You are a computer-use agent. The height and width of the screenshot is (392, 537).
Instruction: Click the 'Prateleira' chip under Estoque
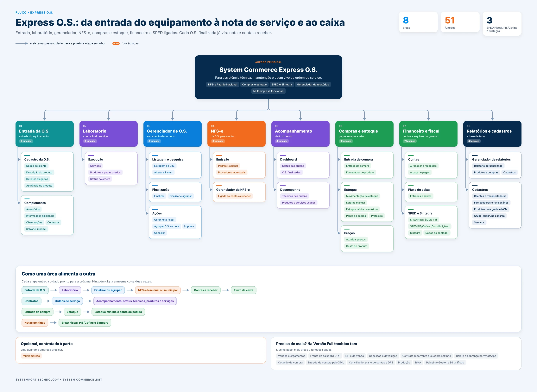point(377,216)
